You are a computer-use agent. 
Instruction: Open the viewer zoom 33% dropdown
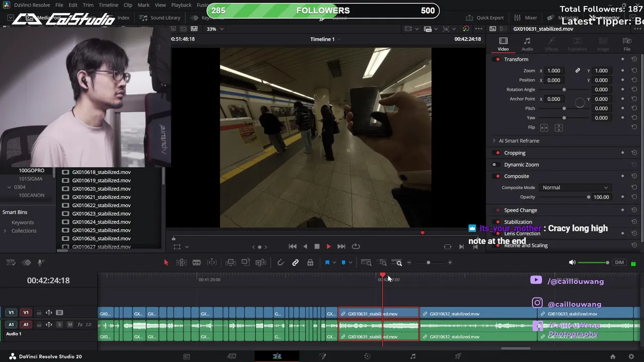coord(215,29)
